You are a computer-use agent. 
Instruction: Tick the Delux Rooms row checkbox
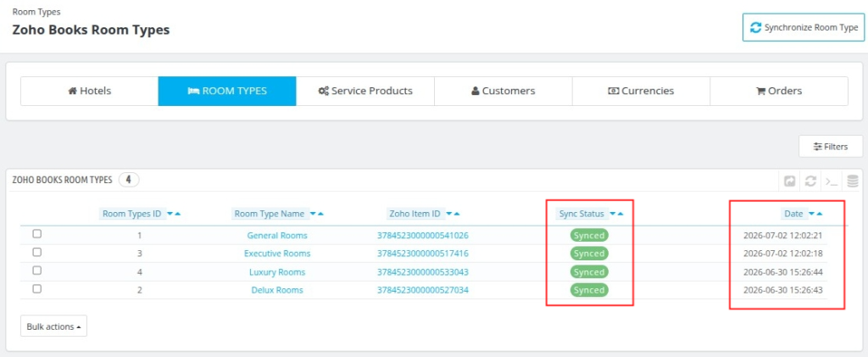tap(37, 289)
